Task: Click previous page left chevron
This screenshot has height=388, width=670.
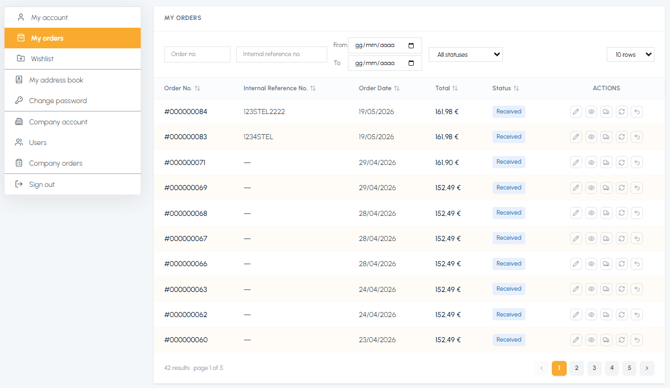Action: (541, 368)
